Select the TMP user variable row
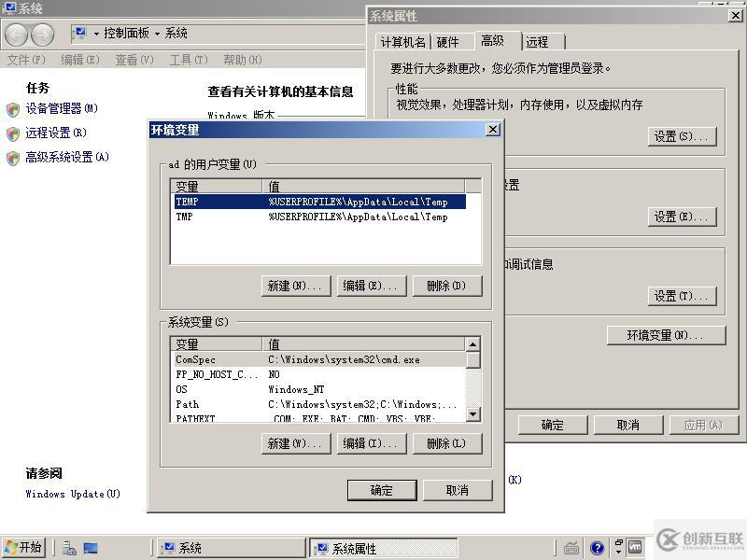 click(x=319, y=217)
